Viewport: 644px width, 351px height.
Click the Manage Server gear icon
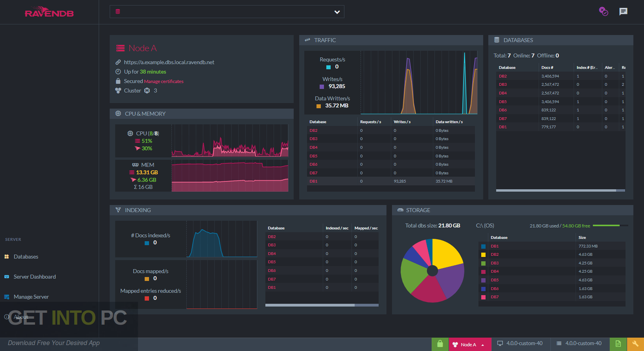pos(6,297)
